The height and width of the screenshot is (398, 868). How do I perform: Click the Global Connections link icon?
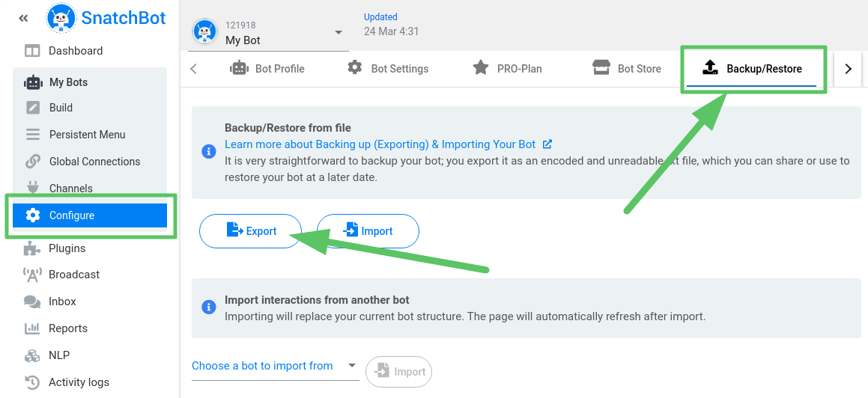pyautogui.click(x=33, y=162)
